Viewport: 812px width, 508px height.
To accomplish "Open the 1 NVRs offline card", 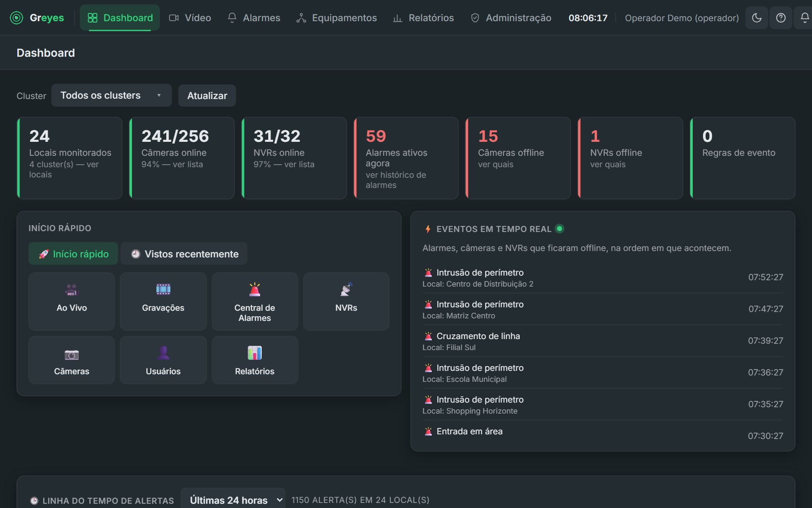I will coord(630,158).
